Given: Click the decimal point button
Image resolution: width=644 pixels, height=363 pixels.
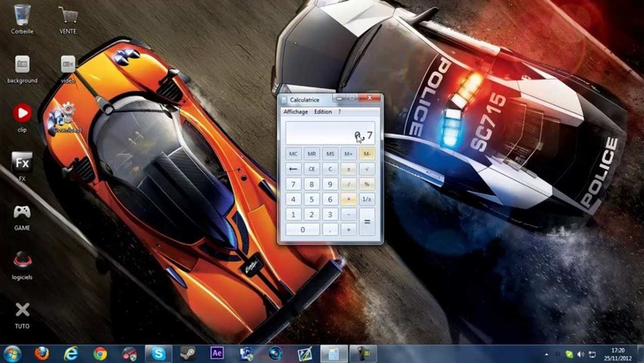Looking at the screenshot, I should [330, 229].
